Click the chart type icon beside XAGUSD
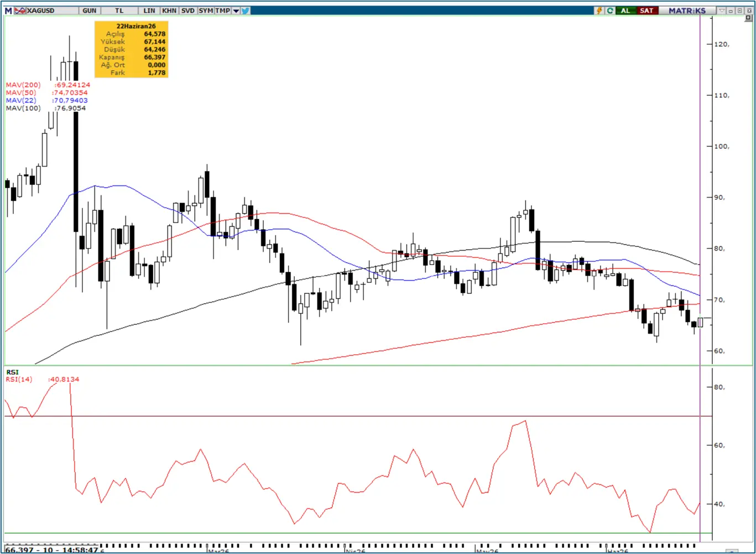 pos(20,11)
